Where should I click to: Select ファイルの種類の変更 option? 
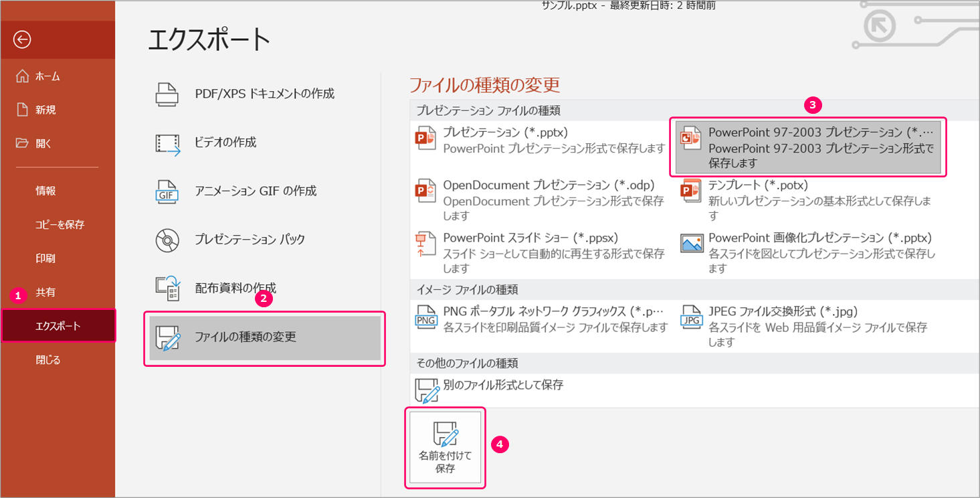point(265,337)
